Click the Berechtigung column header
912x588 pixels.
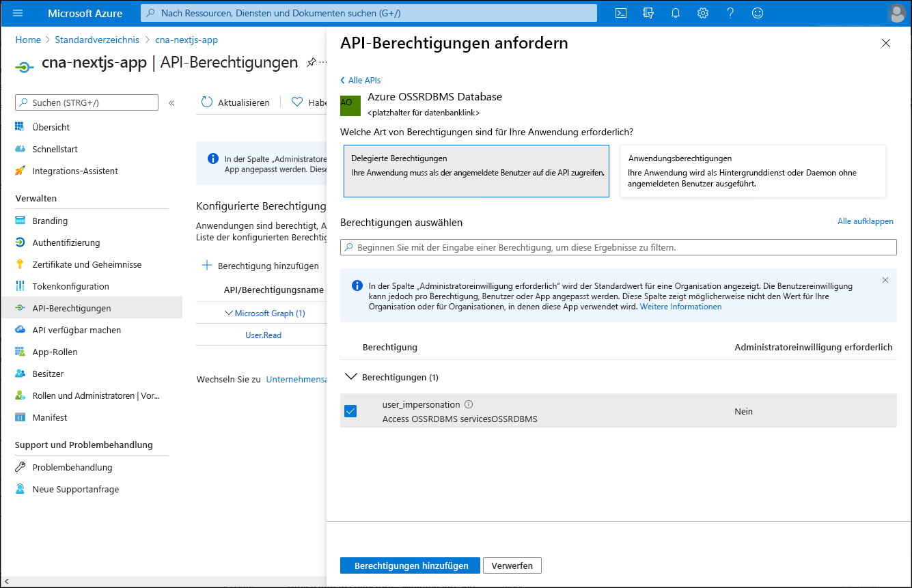coord(389,347)
